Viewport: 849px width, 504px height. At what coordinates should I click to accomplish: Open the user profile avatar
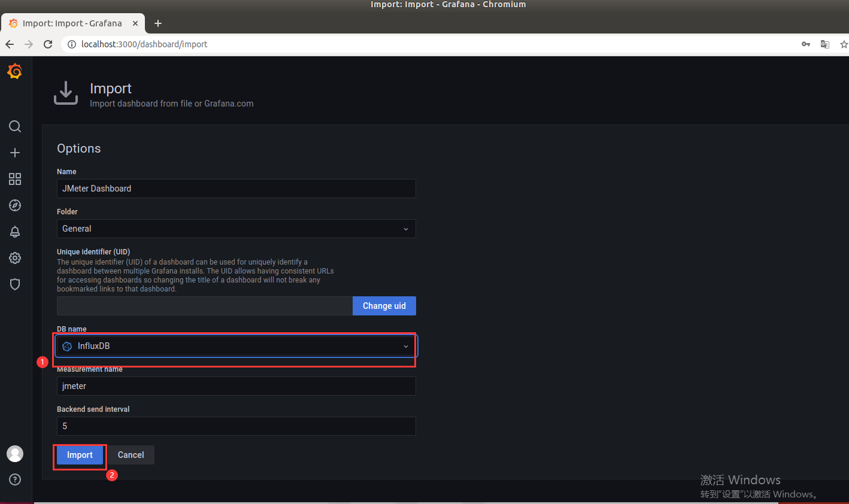pos(15,454)
